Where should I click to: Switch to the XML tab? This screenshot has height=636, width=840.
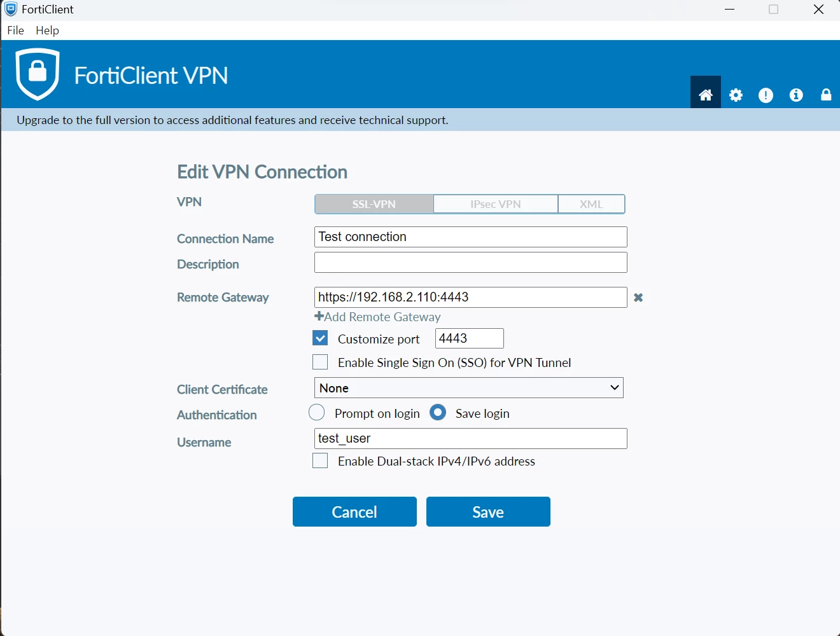(591, 204)
